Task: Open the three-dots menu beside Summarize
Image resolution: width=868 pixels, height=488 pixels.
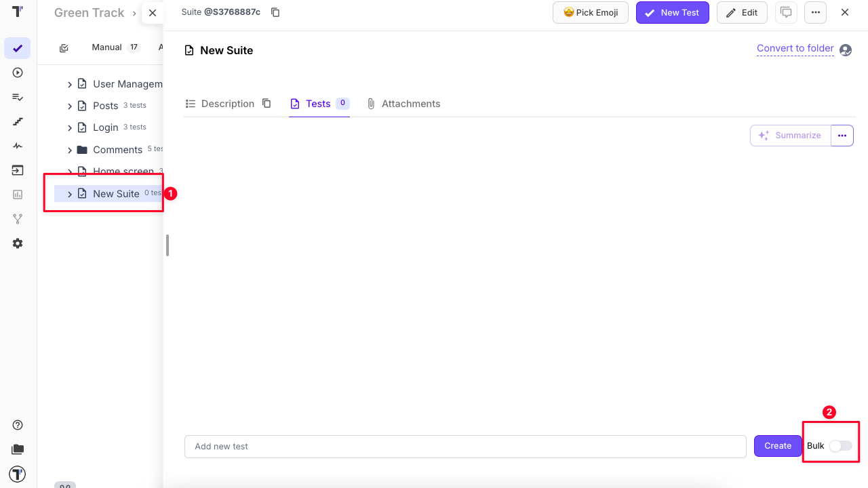Action: 842,136
